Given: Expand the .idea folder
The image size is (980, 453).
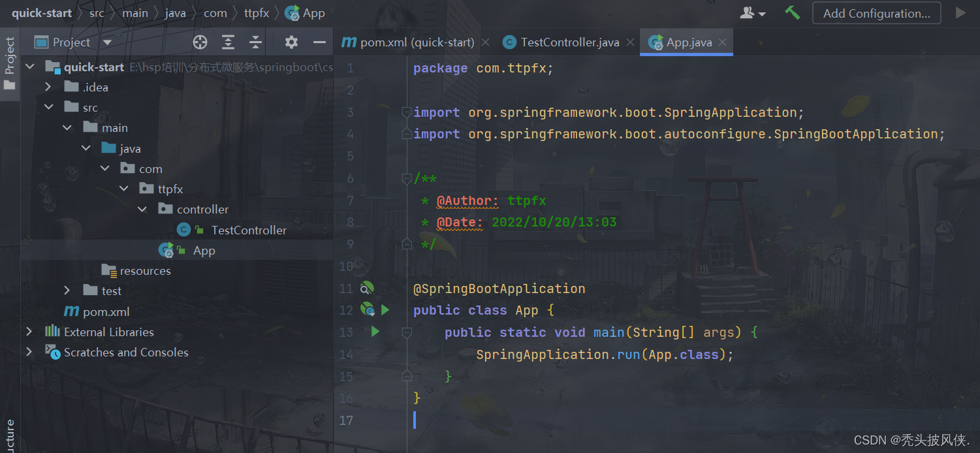Looking at the screenshot, I should click(48, 87).
